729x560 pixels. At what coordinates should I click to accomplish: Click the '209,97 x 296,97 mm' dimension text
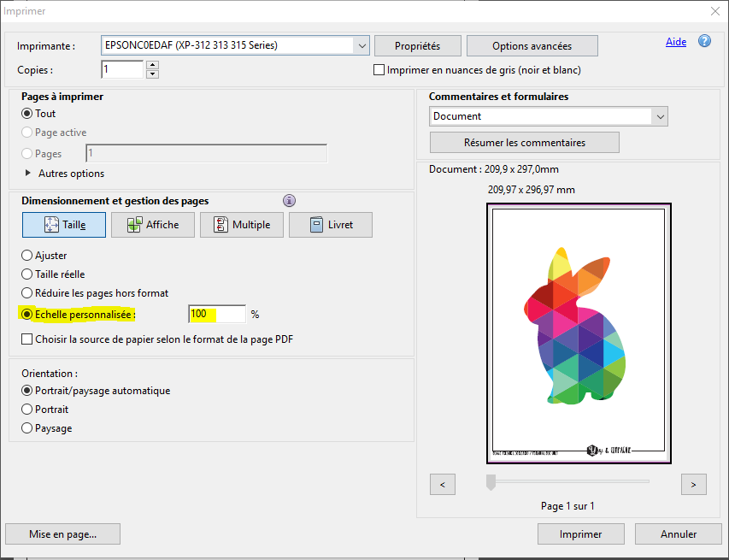coord(532,190)
